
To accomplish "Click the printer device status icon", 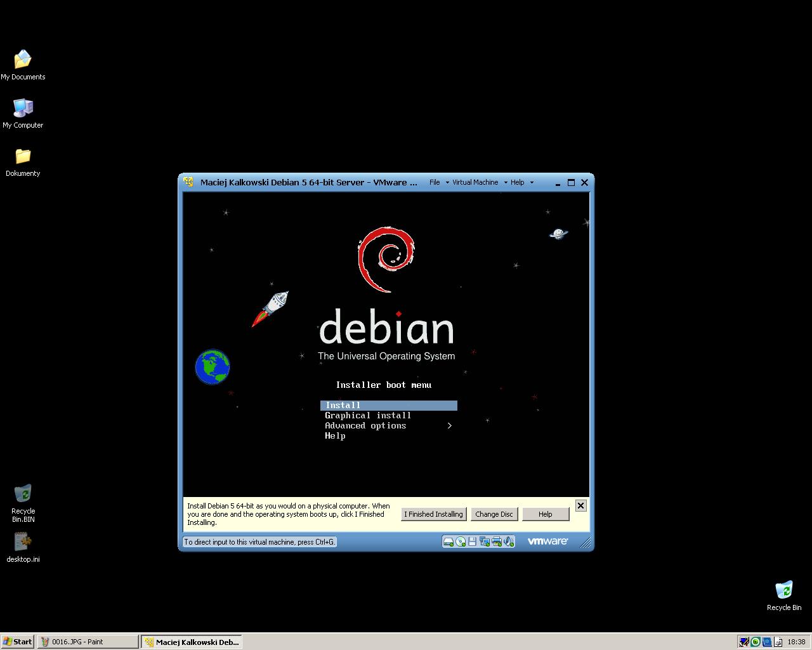I will point(497,541).
